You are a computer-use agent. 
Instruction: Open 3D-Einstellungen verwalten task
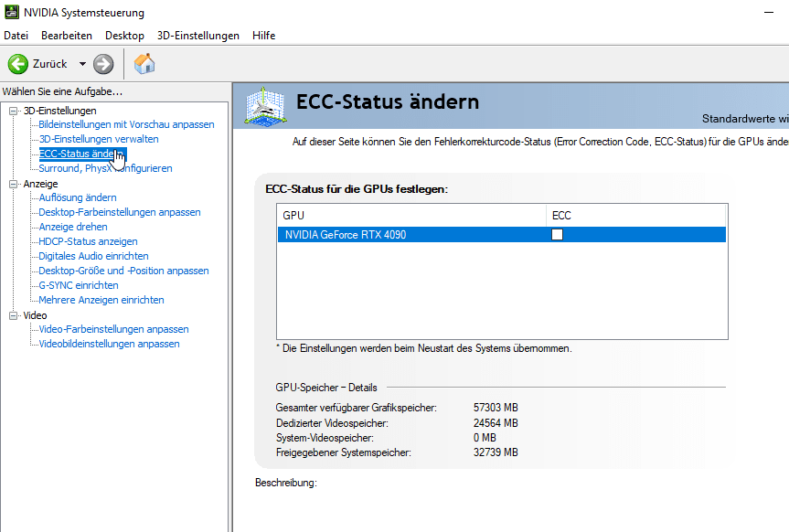pos(99,139)
